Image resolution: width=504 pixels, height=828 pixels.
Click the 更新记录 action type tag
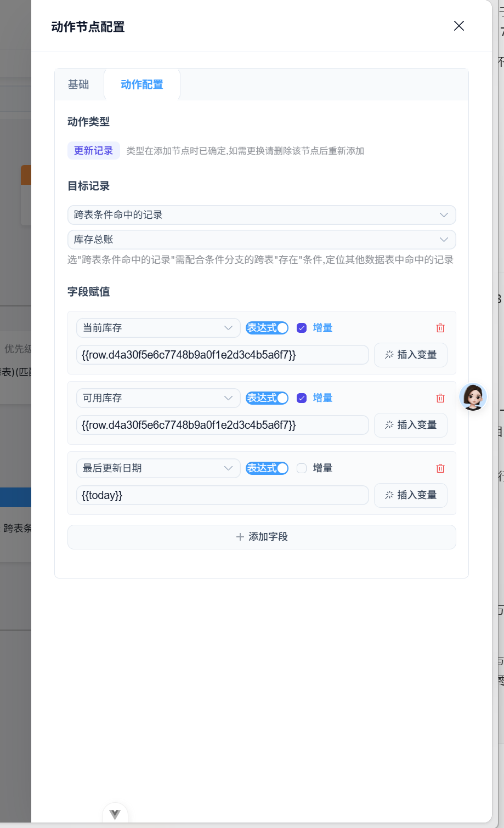tap(94, 151)
